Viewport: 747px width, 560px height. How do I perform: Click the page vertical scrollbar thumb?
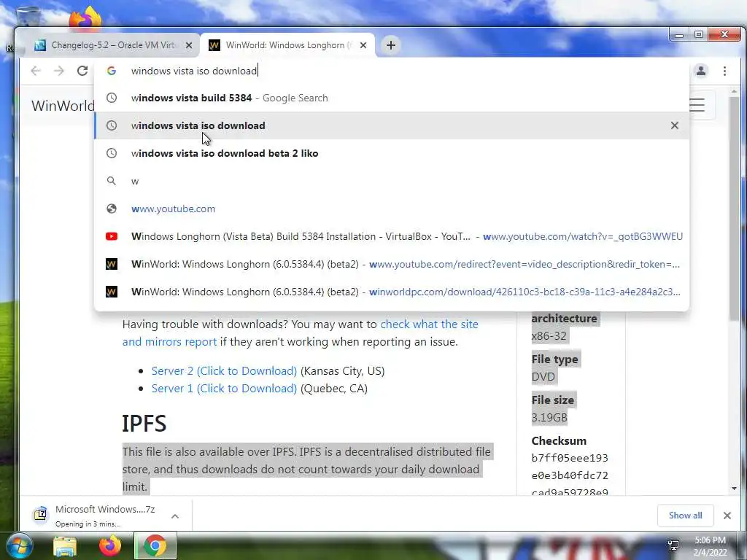pos(734,207)
